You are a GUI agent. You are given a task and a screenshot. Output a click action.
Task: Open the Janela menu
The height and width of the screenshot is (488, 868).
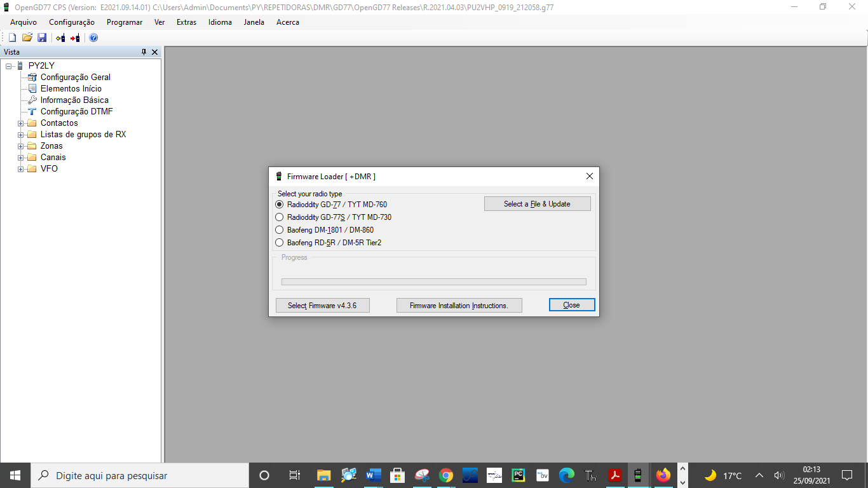[x=254, y=22]
